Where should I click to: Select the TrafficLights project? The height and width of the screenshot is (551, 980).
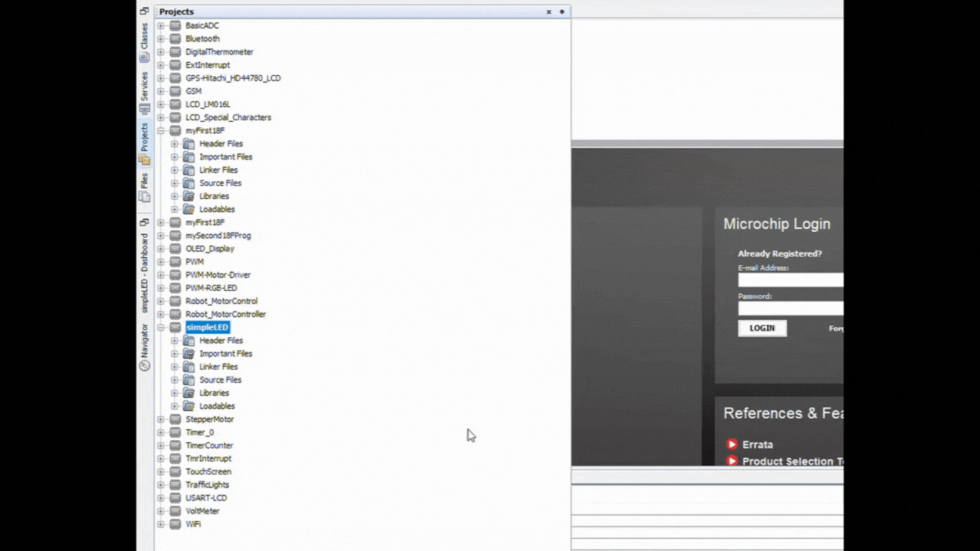[x=207, y=485]
